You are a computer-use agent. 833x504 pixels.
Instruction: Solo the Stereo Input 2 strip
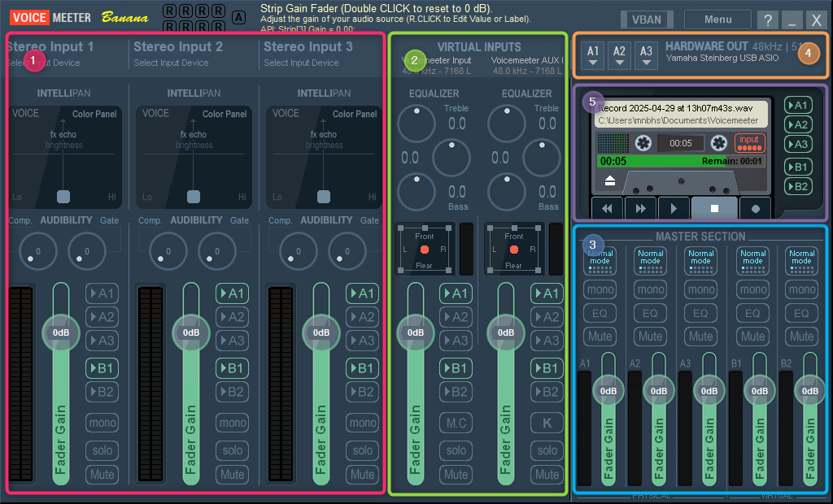click(x=232, y=450)
